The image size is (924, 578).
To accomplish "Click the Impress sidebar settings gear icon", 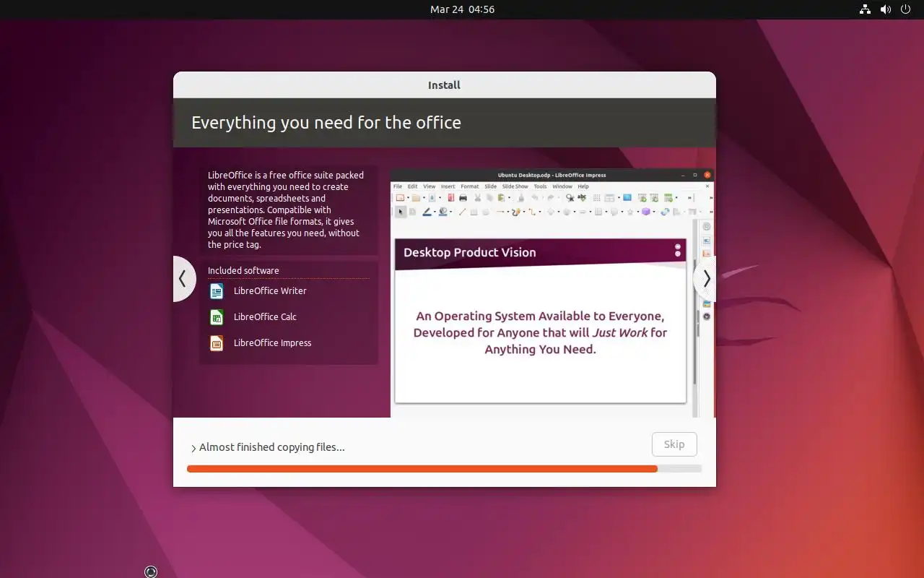I will [x=706, y=227].
